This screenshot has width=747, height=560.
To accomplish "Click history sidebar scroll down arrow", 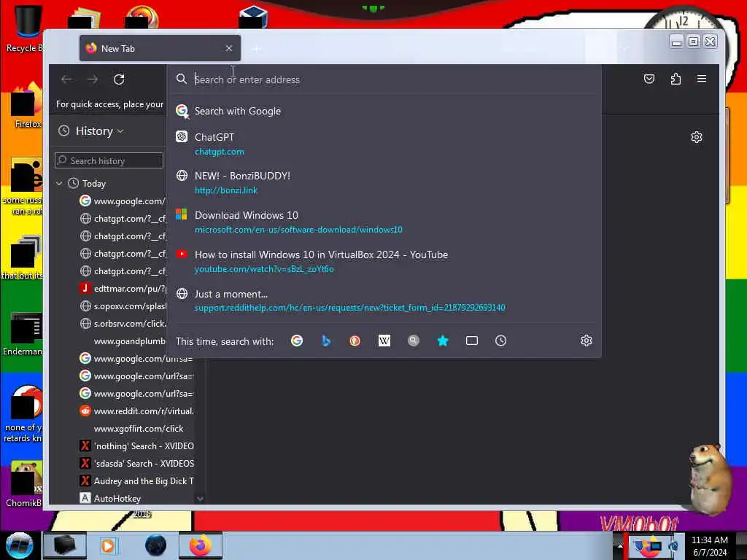I will [200, 499].
